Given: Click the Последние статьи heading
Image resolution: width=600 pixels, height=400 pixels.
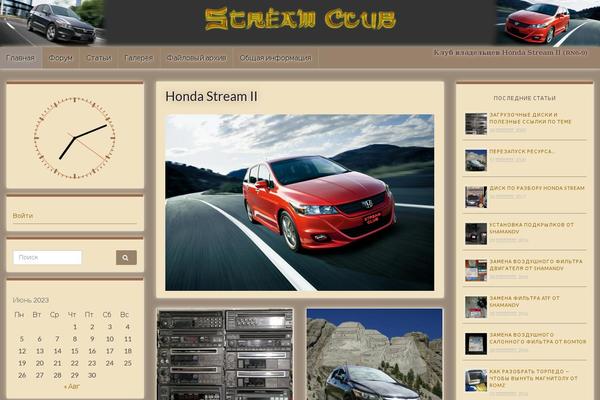Looking at the screenshot, I should point(524,98).
